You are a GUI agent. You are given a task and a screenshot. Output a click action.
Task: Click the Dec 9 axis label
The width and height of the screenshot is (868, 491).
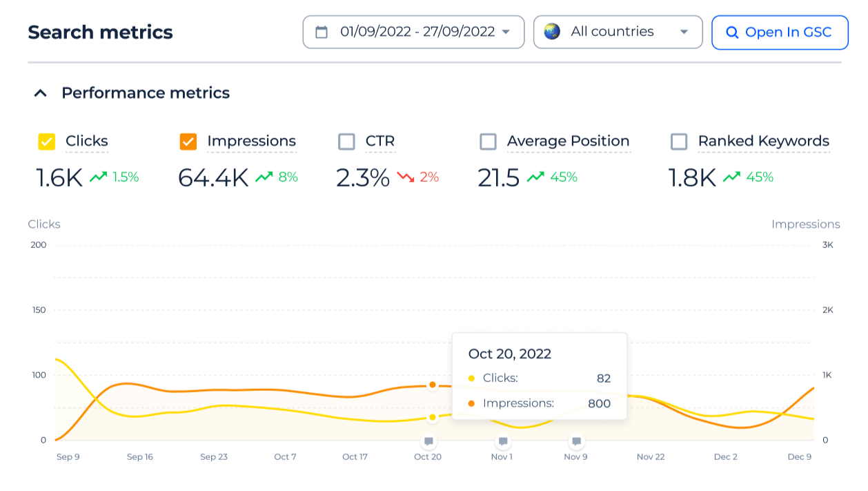[800, 456]
